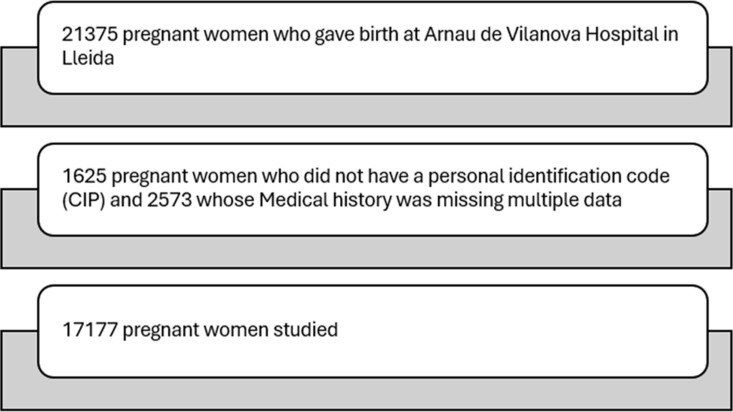Image resolution: width=733 pixels, height=412 pixels.
Task: Click the words gave birth in the top box
Action: pos(356,35)
